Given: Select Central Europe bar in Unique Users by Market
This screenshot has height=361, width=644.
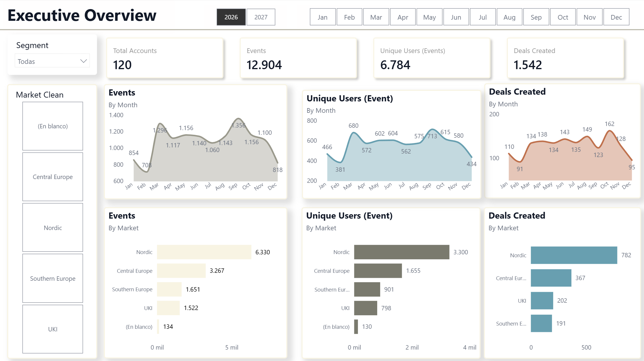Looking at the screenshot, I should (378, 271).
